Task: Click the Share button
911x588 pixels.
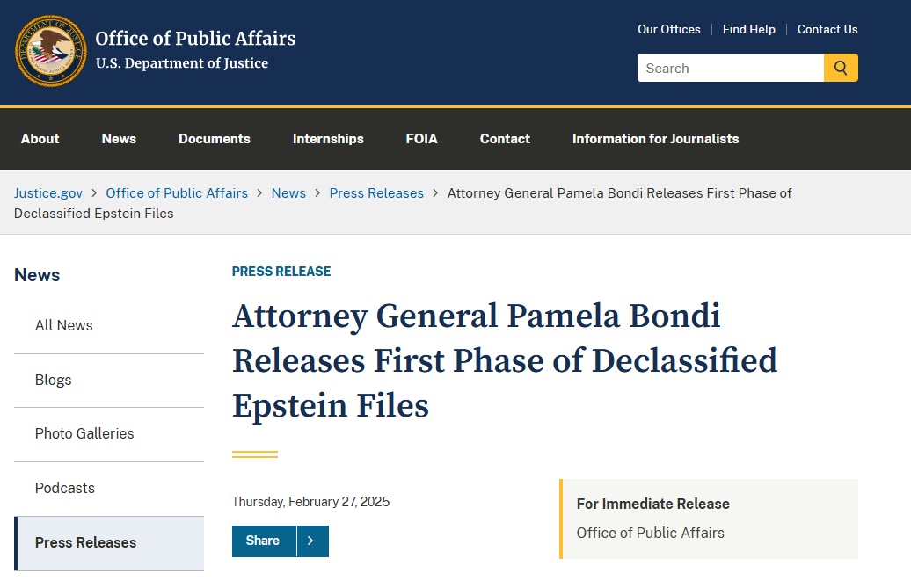Action: (263, 541)
